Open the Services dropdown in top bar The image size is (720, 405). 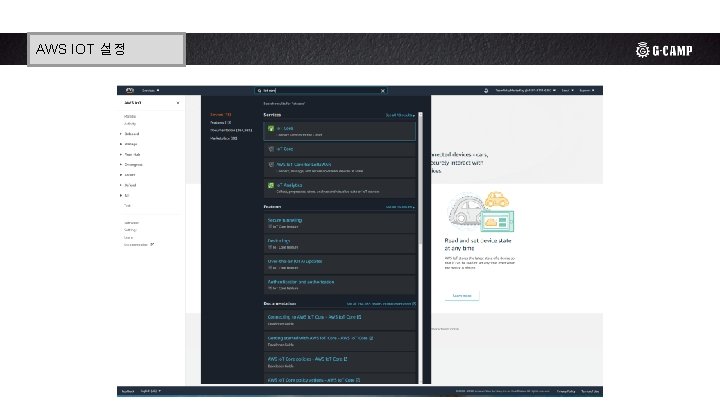151,90
